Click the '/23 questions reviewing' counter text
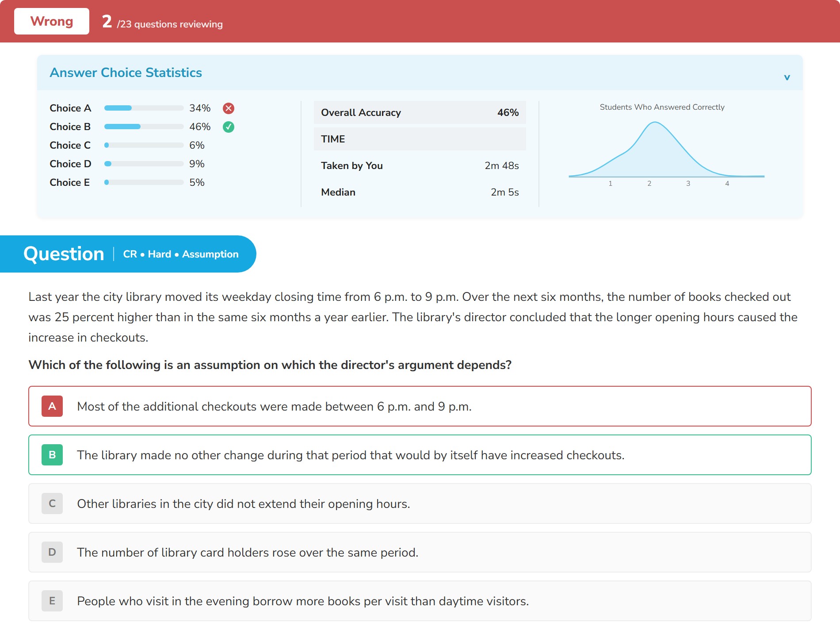 click(x=170, y=24)
